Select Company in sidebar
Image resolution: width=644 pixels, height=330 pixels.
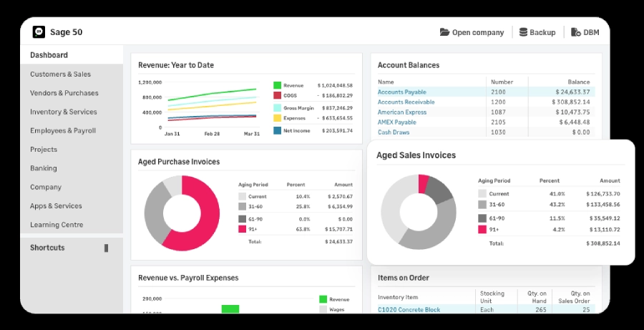46,187
